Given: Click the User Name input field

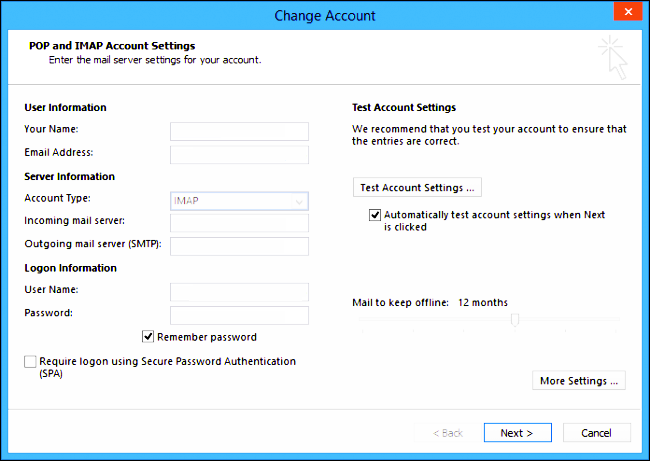Looking at the screenshot, I should 239,292.
